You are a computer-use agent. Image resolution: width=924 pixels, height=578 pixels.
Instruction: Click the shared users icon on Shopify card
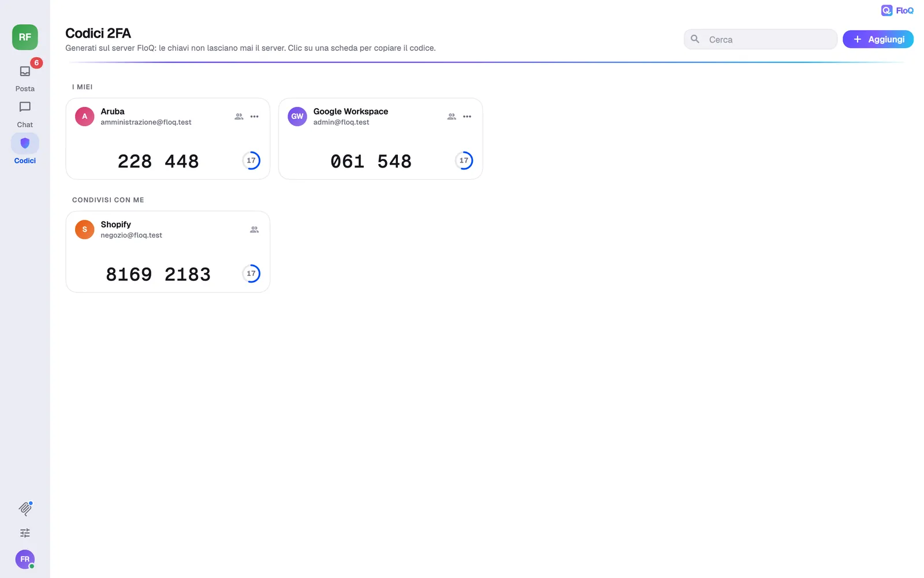255,229
